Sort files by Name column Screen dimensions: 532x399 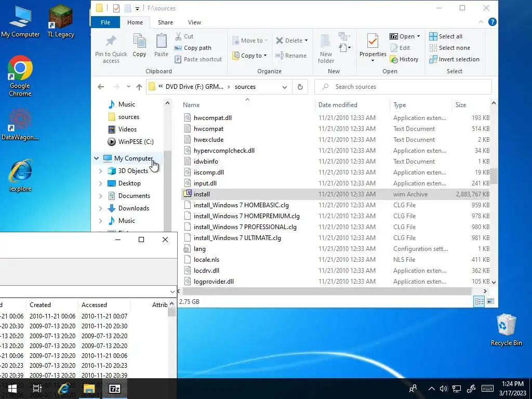pos(247,105)
